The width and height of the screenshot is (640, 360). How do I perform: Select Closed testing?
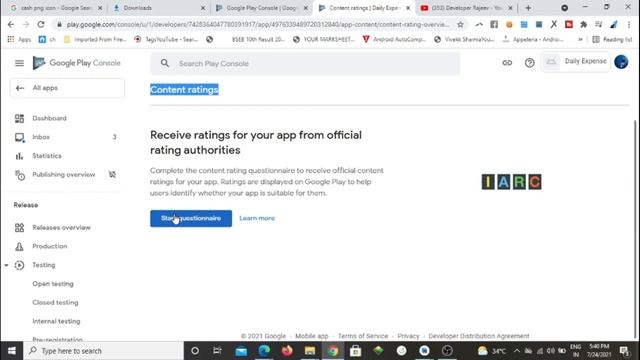[55, 303]
